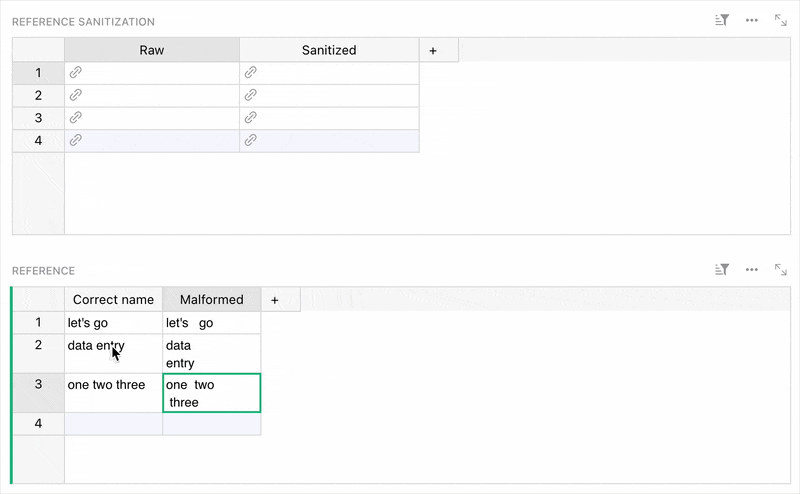Expand the Reference Sanitization widget
The image size is (800, 494).
(780, 20)
